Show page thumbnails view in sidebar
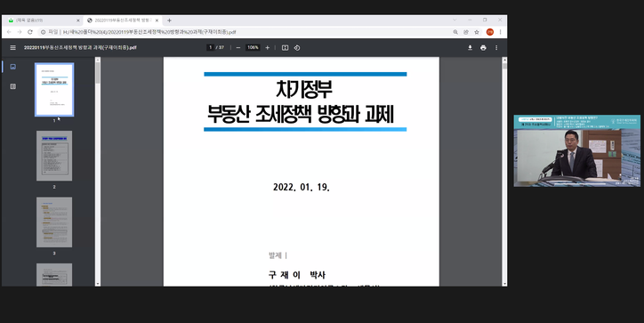The image size is (644, 323). click(13, 67)
